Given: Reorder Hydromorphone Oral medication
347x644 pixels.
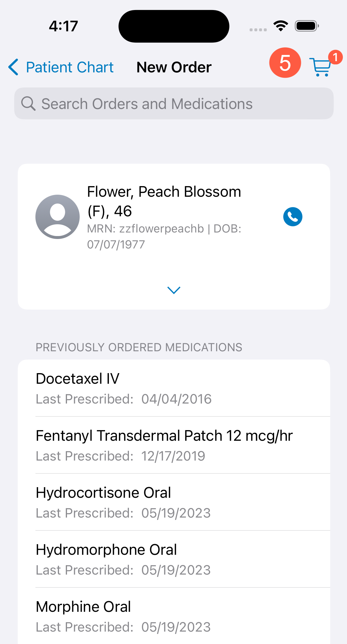Looking at the screenshot, I should coord(173,559).
